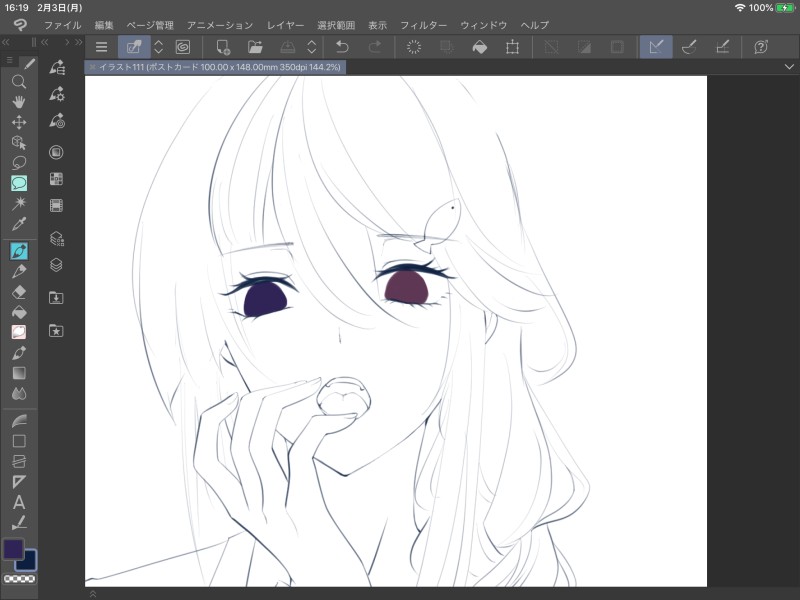Select the Pencil tool
This screenshot has height=600, width=800.
click(x=19, y=271)
